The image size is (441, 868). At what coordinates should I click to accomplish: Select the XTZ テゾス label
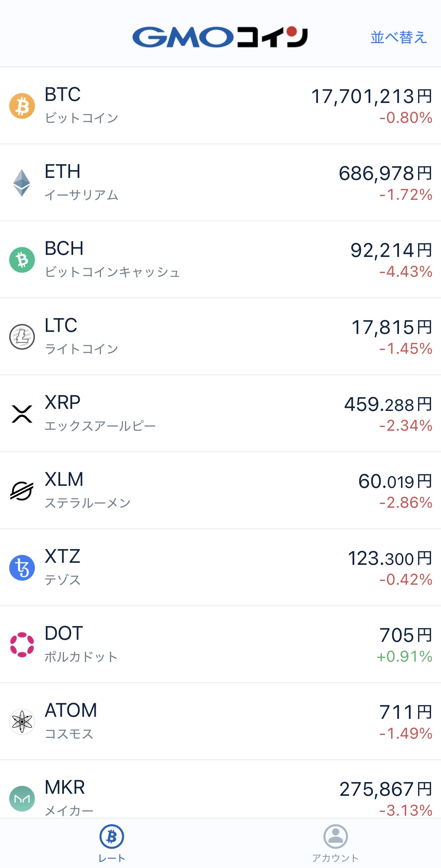click(63, 580)
